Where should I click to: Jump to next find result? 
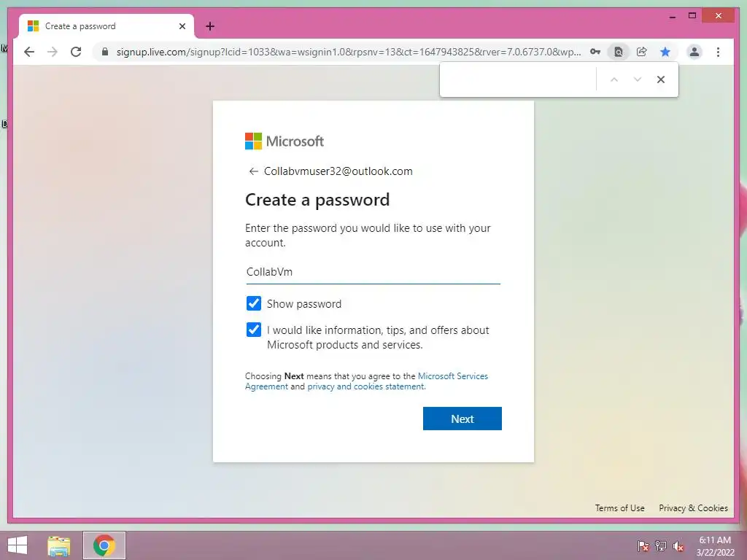coord(638,79)
